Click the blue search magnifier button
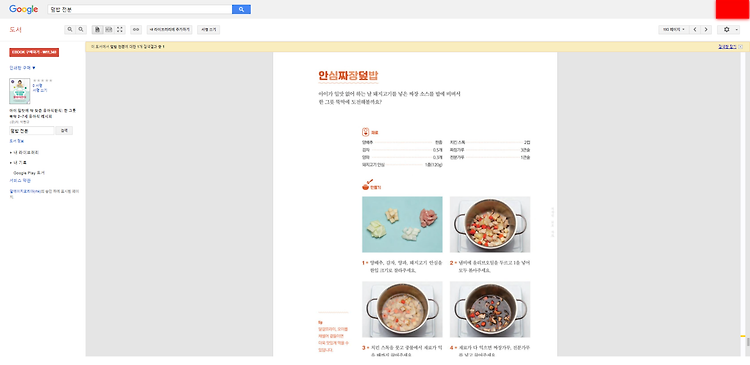Image resolution: width=750 pixels, height=365 pixels. 241,9
